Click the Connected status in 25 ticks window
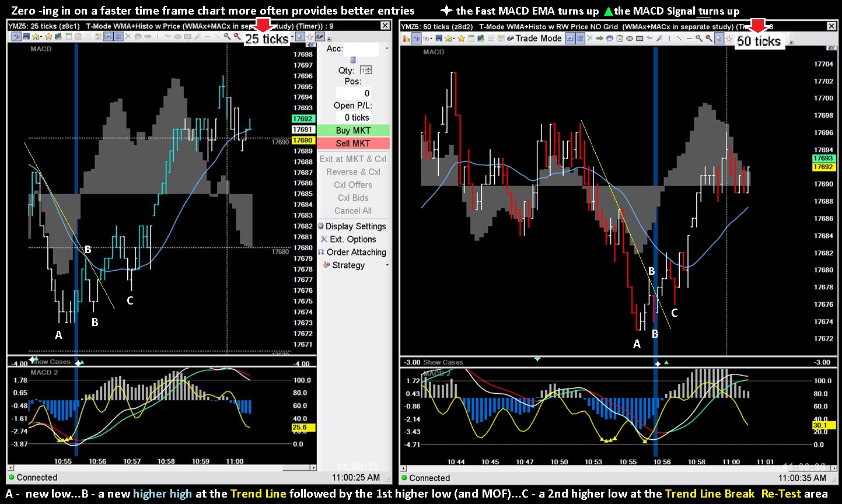 (33, 477)
